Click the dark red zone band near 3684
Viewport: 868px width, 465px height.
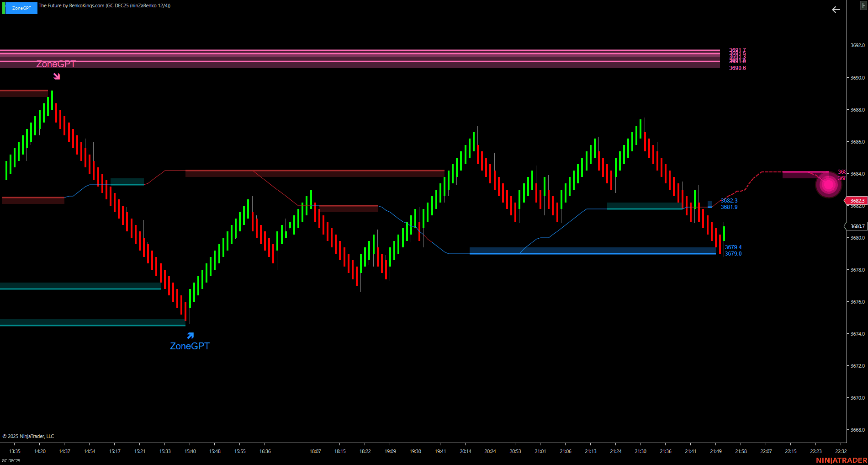point(314,173)
